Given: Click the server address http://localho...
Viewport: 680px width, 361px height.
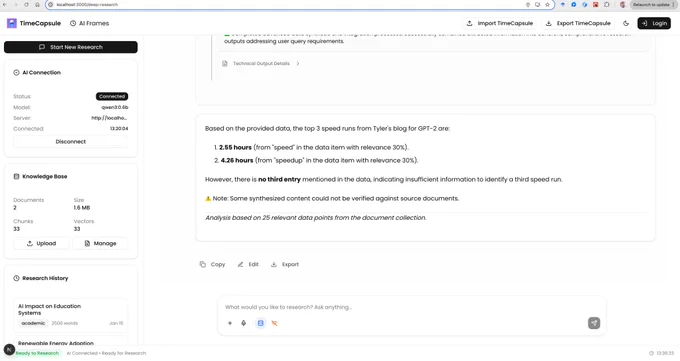Looking at the screenshot, I should 109,118.
